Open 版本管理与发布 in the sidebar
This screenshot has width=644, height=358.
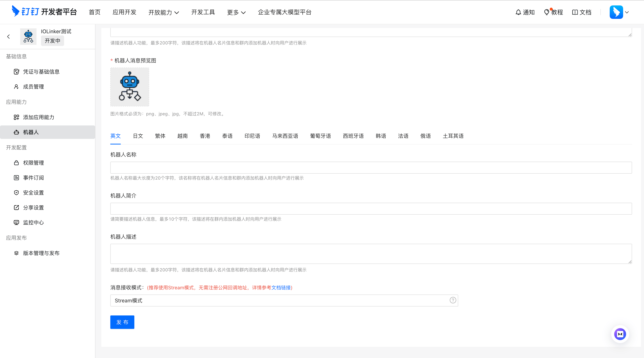coord(41,253)
